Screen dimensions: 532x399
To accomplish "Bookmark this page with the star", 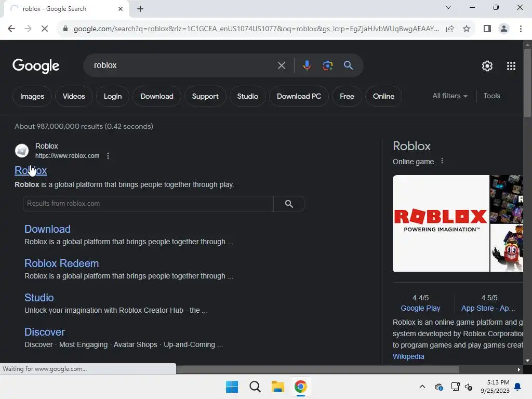I will point(467,29).
